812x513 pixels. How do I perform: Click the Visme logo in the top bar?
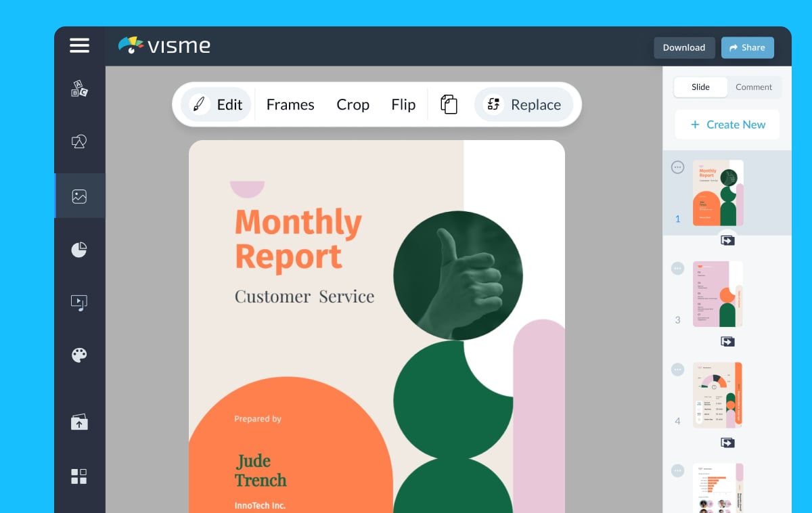pos(162,46)
